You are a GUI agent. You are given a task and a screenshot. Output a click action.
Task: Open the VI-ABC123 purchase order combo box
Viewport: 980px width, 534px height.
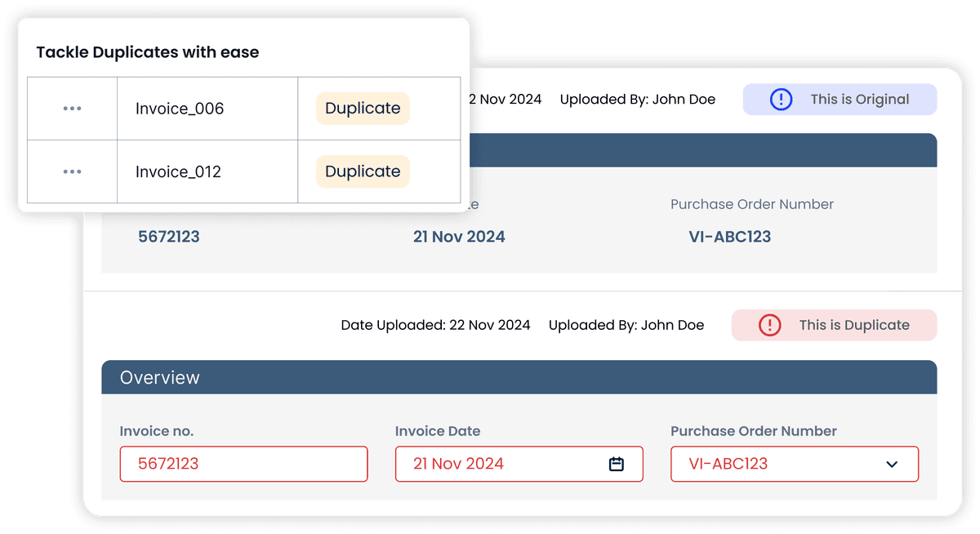(x=784, y=464)
